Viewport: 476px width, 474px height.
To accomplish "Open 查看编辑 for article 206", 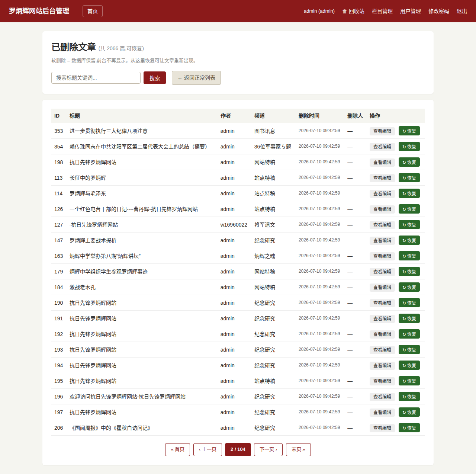I will pyautogui.click(x=382, y=428).
